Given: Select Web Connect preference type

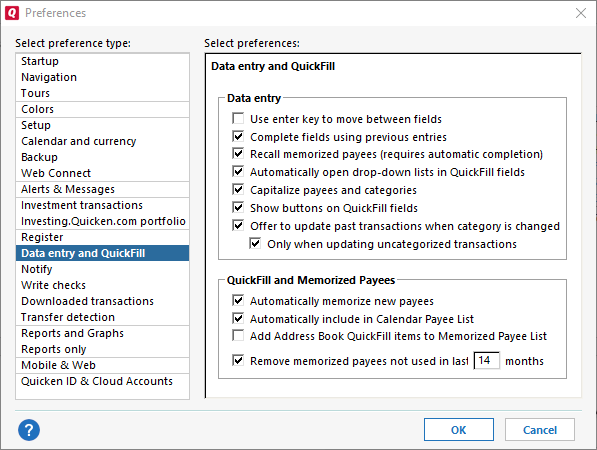Looking at the screenshot, I should pos(102,173).
